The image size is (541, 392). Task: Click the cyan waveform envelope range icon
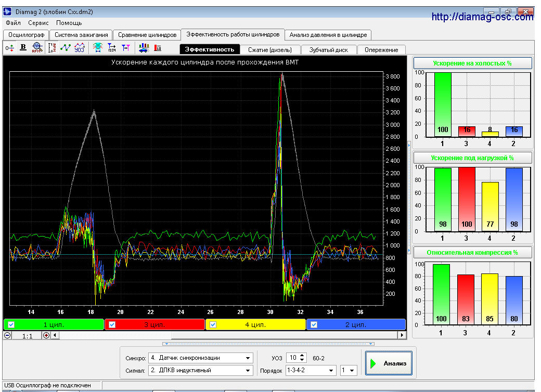point(98,48)
